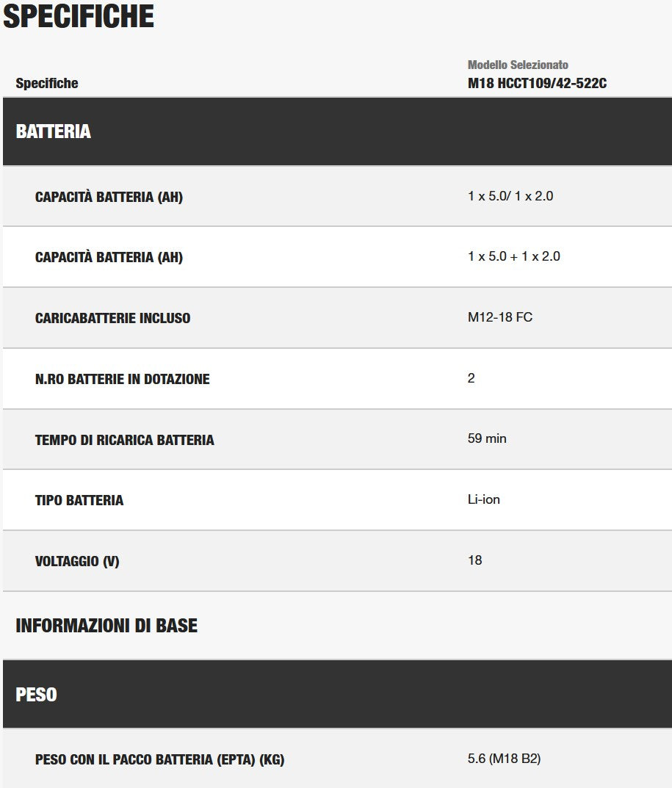Click the Specifiche column header
This screenshot has height=788, width=672.
tap(47, 83)
